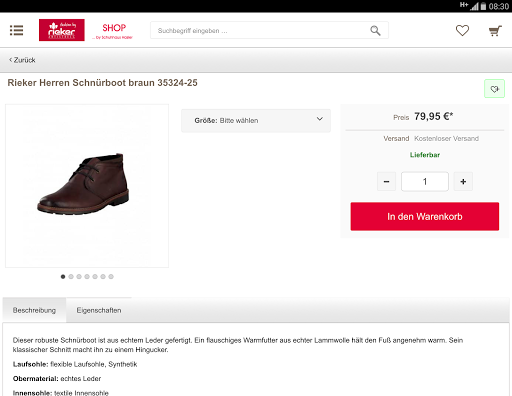Decrease quantity with minus button
This screenshot has width=512, height=396.
click(x=386, y=182)
